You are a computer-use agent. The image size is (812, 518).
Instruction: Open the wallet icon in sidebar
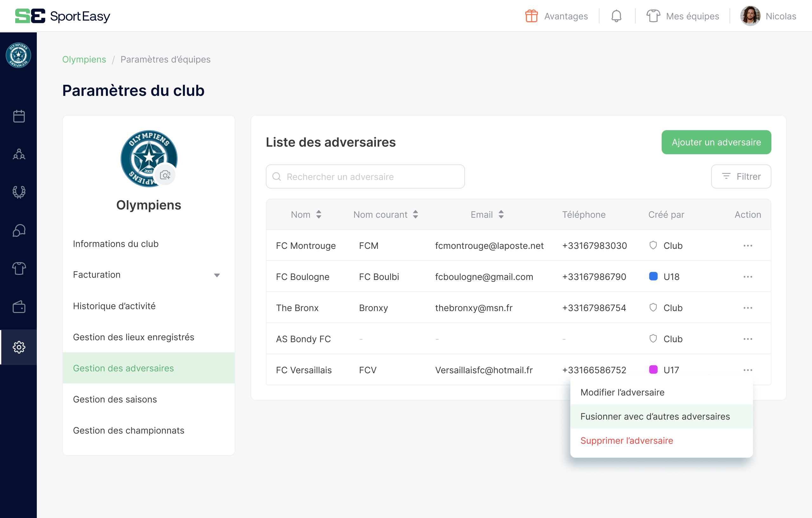19,307
